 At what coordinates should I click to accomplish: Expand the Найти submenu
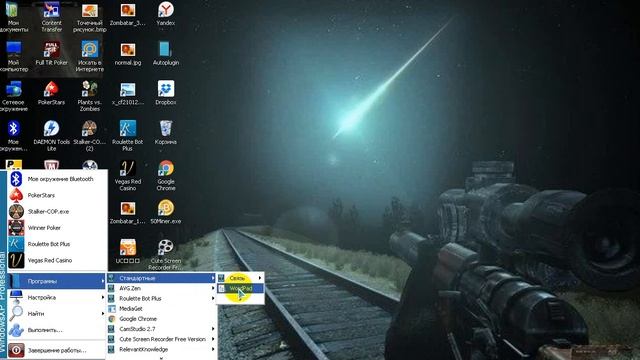[x=57, y=314]
